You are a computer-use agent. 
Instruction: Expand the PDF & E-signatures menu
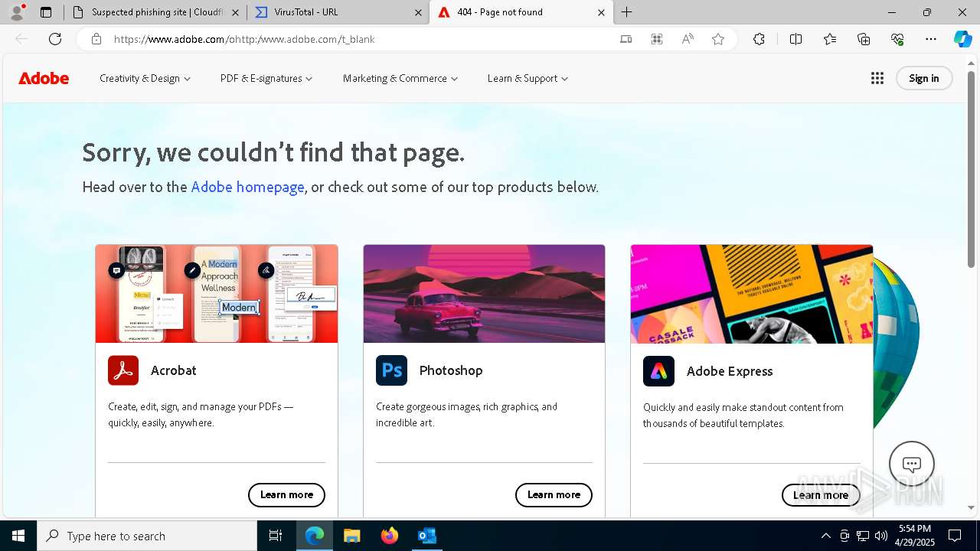[266, 78]
